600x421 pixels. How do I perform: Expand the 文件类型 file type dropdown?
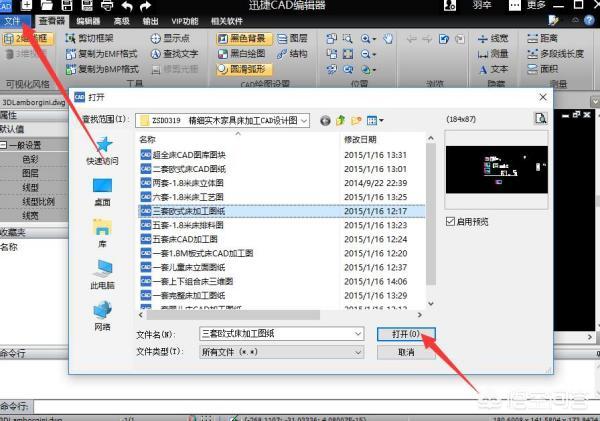(358, 352)
